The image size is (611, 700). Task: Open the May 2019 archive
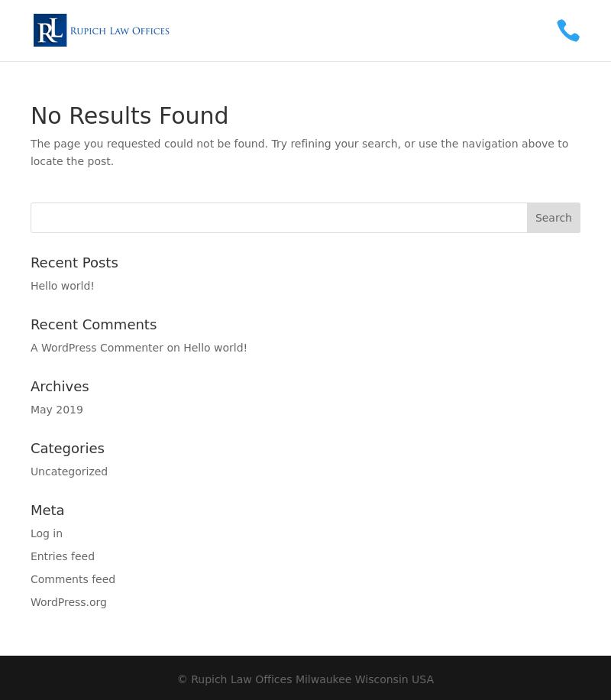[57, 410]
